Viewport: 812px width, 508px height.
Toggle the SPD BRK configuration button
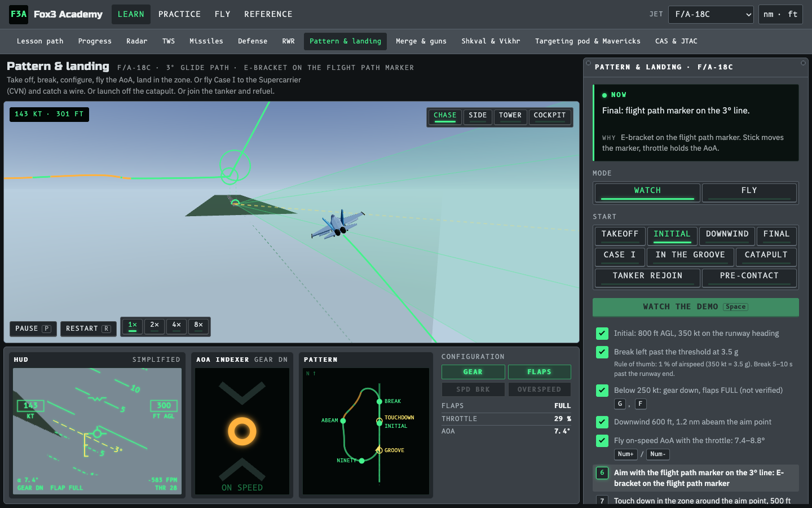(473, 389)
